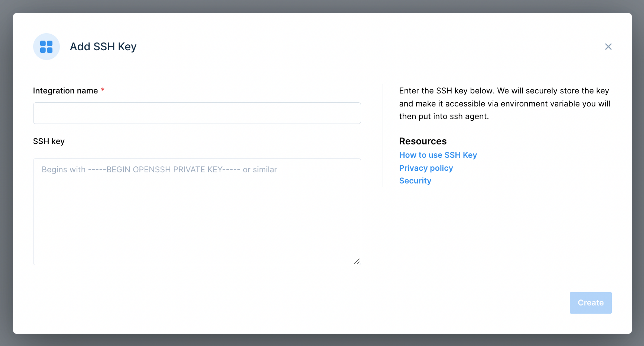Close the Add SSH Key dialog

coord(608,47)
